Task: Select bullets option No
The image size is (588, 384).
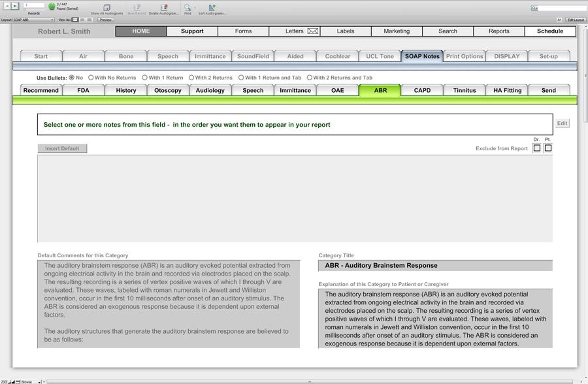Action: pos(71,78)
